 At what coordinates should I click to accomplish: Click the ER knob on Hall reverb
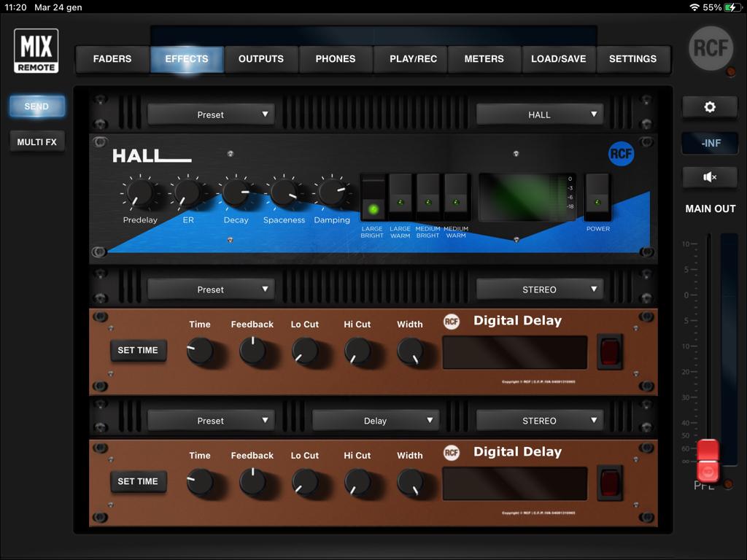[187, 192]
